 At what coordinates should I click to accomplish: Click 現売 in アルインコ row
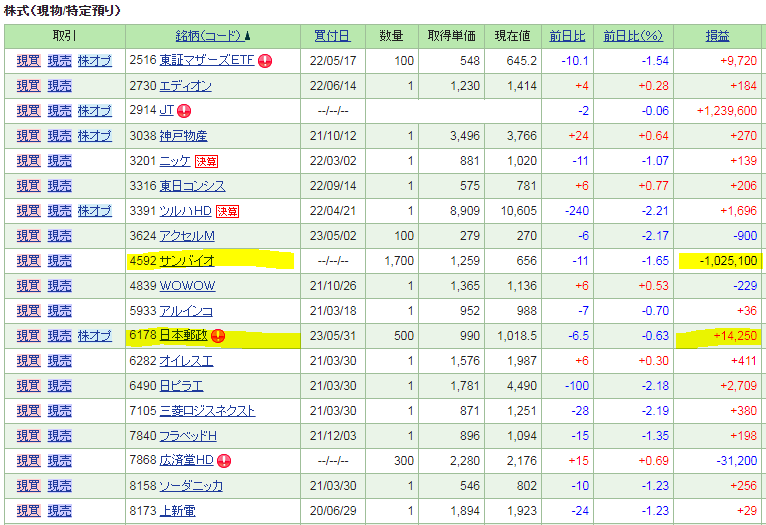coord(60,311)
